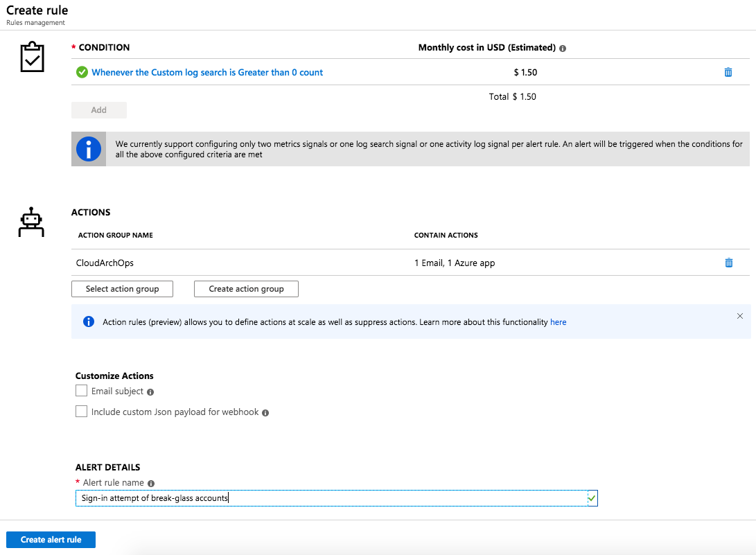Click blue info icon in signals notice

pos(89,149)
